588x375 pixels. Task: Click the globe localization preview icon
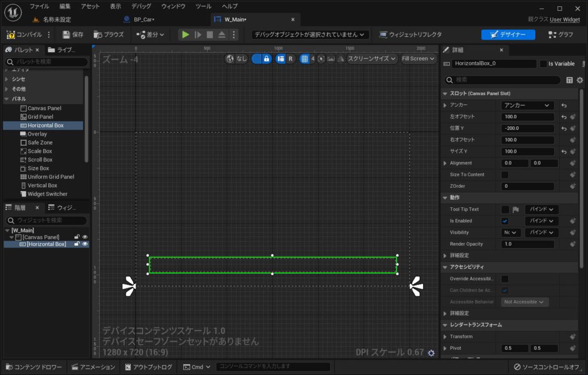click(230, 59)
